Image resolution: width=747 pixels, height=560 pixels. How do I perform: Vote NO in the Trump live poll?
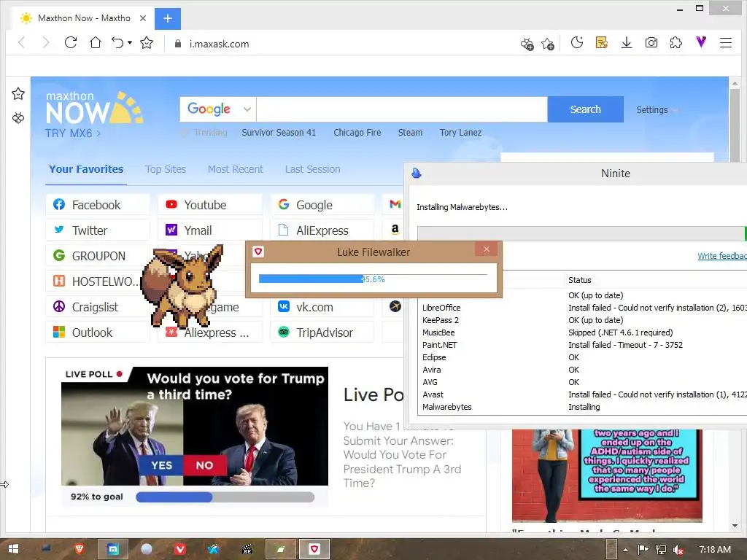coord(205,465)
